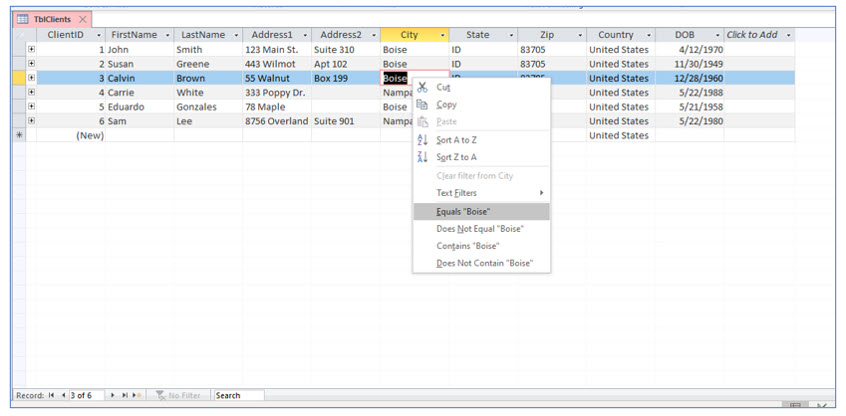Expand the subdatasheet for Eduardo Gonzales

click(x=31, y=107)
